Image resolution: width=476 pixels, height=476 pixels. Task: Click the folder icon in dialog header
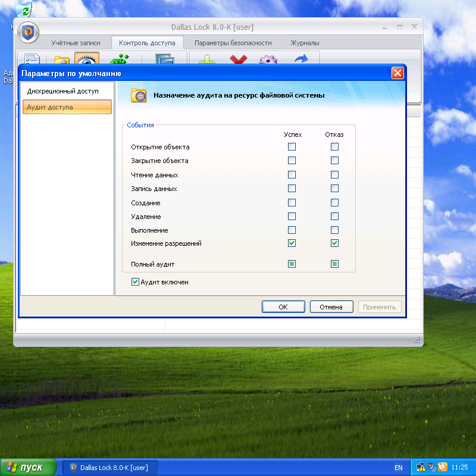[139, 95]
